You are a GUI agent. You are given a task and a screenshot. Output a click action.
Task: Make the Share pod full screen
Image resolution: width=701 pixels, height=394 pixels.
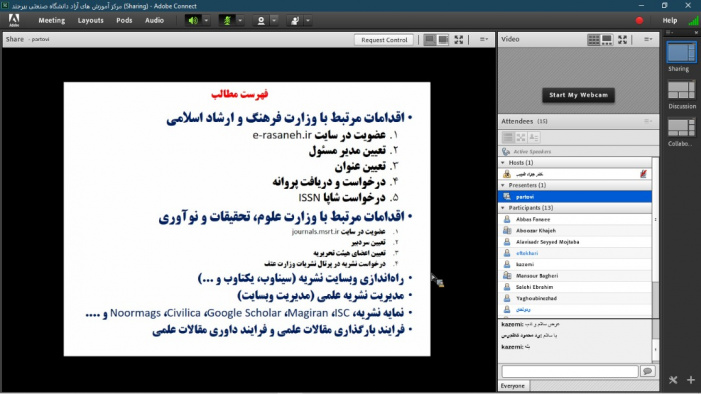point(459,40)
